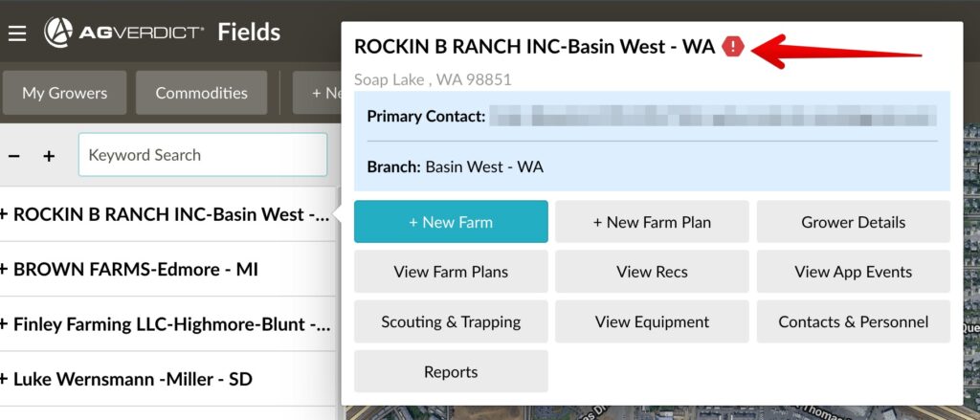
Task: Expand all growers with plus button
Action: tap(49, 156)
